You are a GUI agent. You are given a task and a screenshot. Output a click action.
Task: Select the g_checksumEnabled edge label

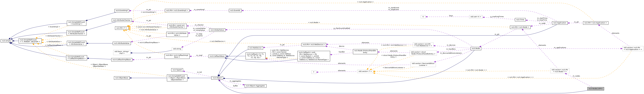tap(341, 28)
